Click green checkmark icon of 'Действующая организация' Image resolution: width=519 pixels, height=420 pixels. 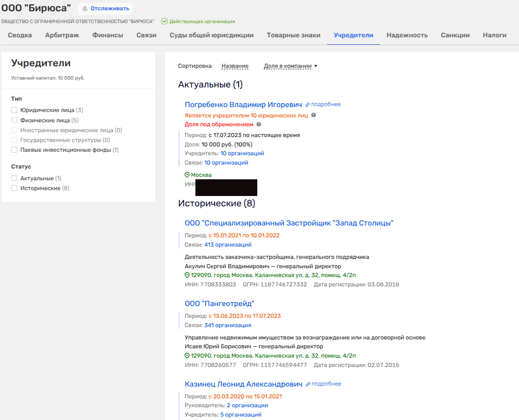[164, 22]
